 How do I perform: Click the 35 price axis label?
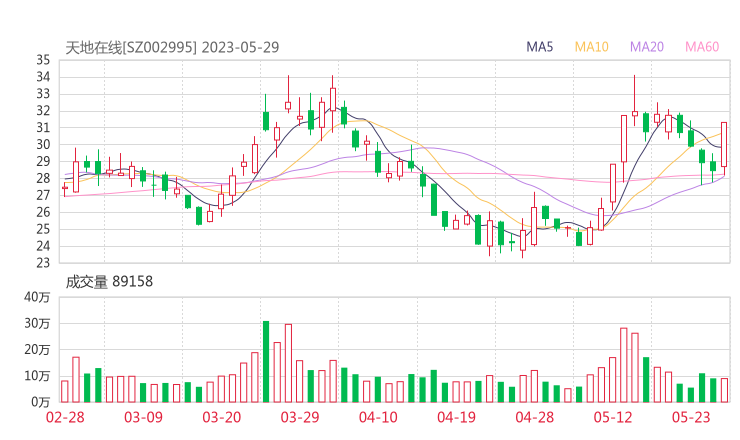[x=43, y=60]
